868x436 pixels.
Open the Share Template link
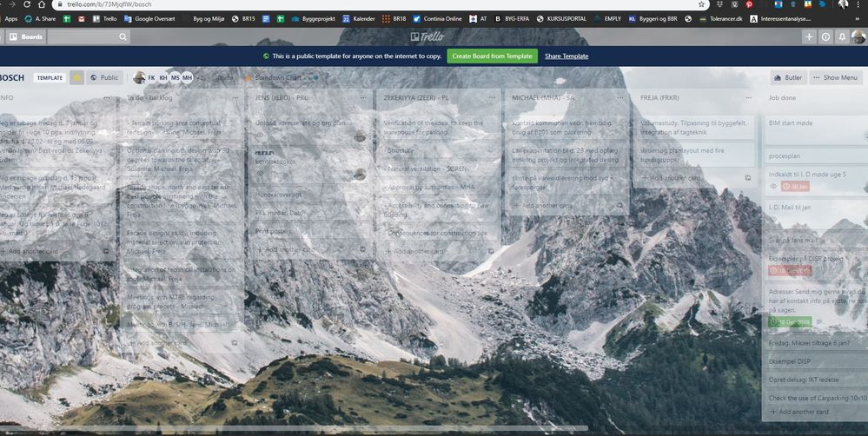point(567,56)
